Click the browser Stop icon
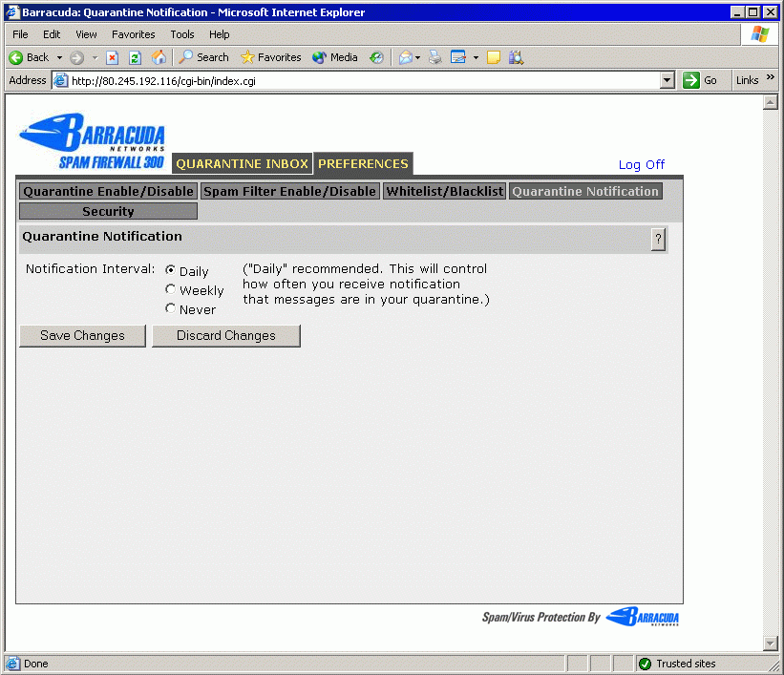Image resolution: width=784 pixels, height=675 pixels. 113,57
